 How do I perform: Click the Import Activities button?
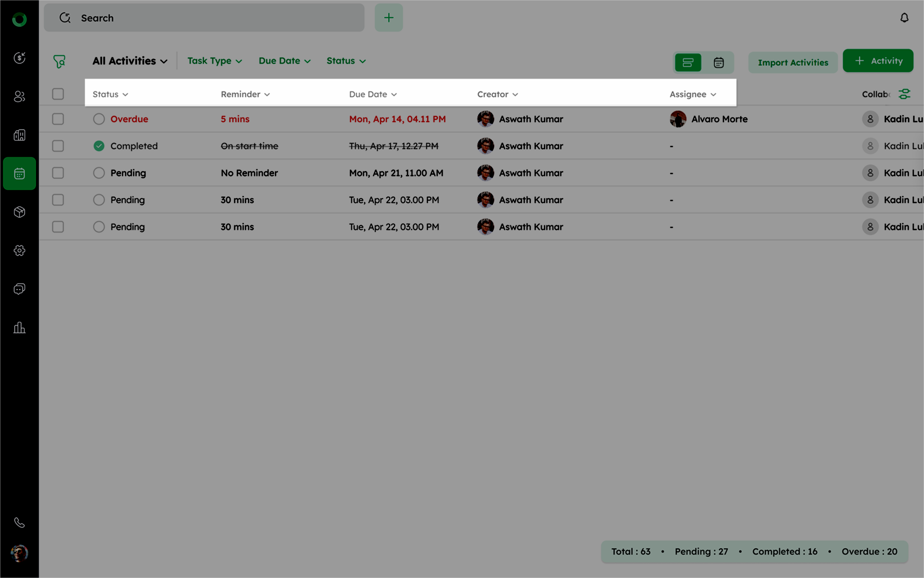coord(793,63)
